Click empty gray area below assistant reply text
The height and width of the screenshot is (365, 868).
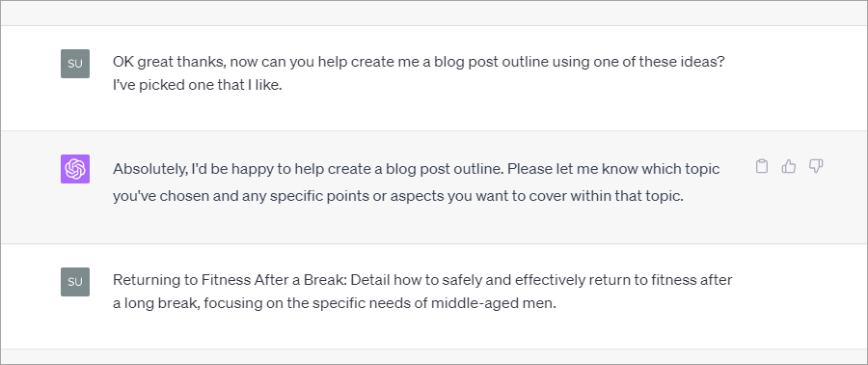(434, 226)
